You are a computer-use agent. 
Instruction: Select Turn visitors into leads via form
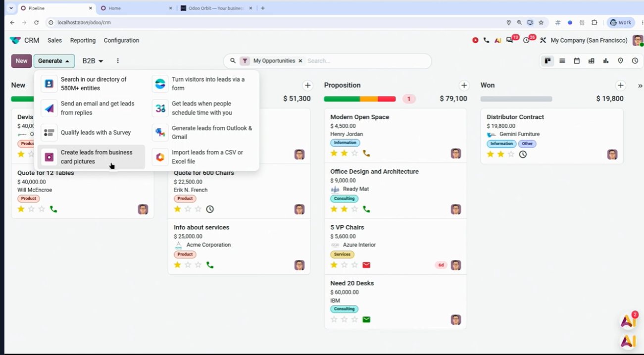pos(202,84)
